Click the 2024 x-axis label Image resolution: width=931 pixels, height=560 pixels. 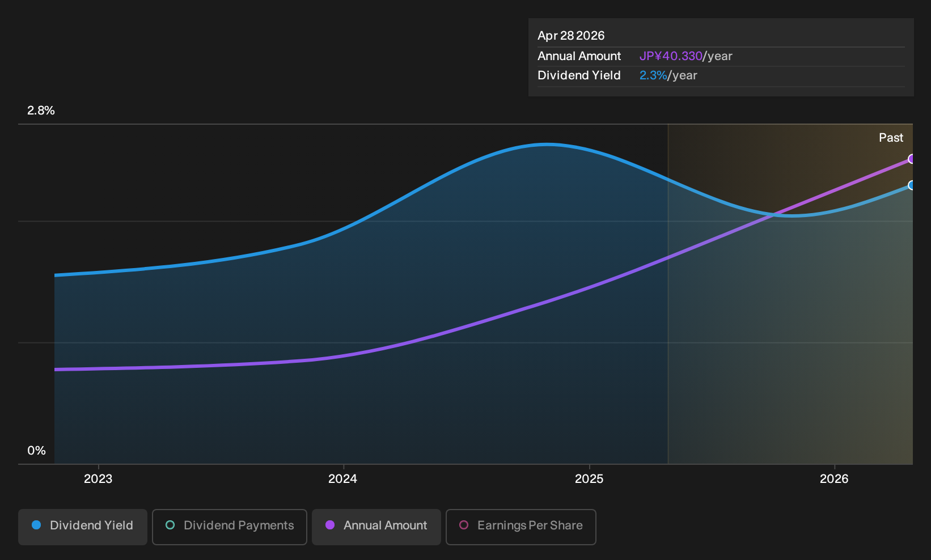point(343,479)
